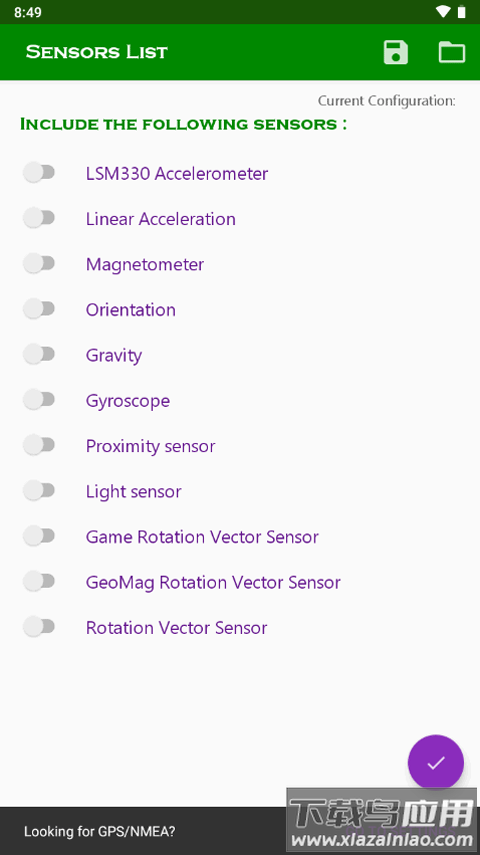
Task: Toggle GeoMag Rotation Vector Sensor
Action: [x=39, y=581]
